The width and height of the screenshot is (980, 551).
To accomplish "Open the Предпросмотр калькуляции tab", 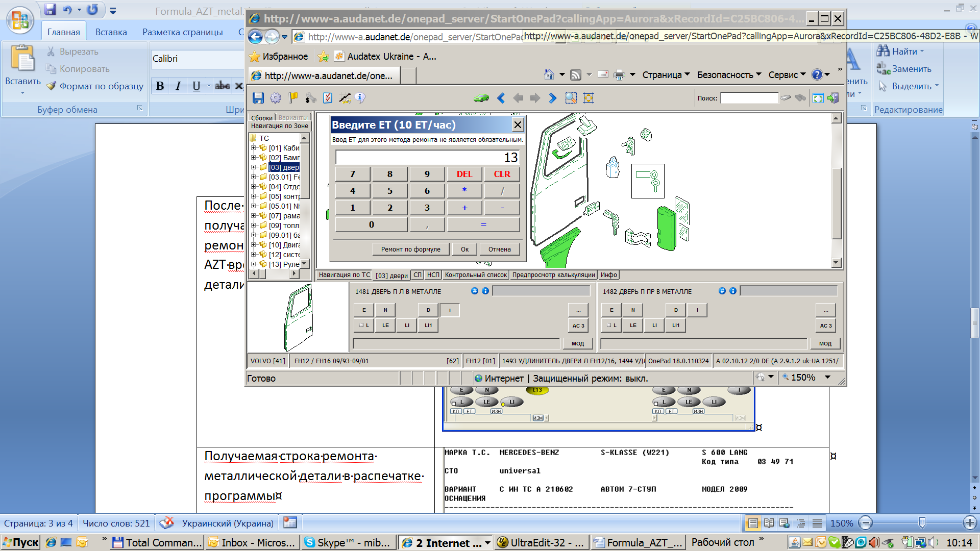I will pos(553,275).
